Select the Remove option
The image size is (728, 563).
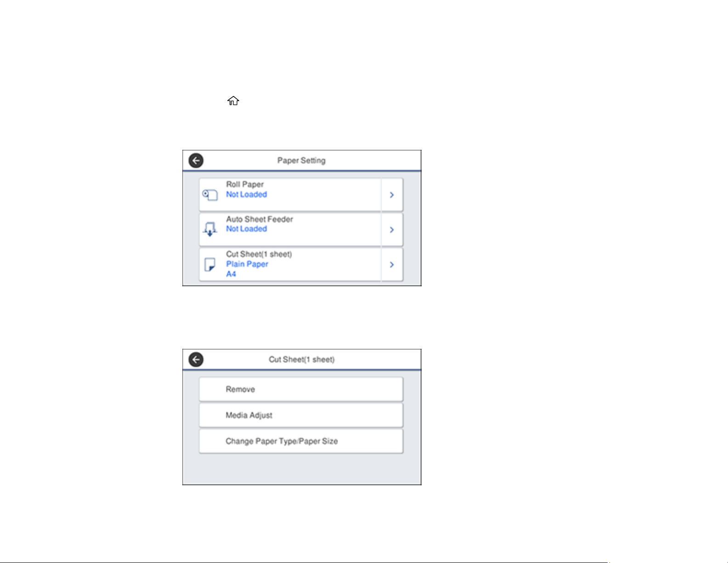[301, 389]
